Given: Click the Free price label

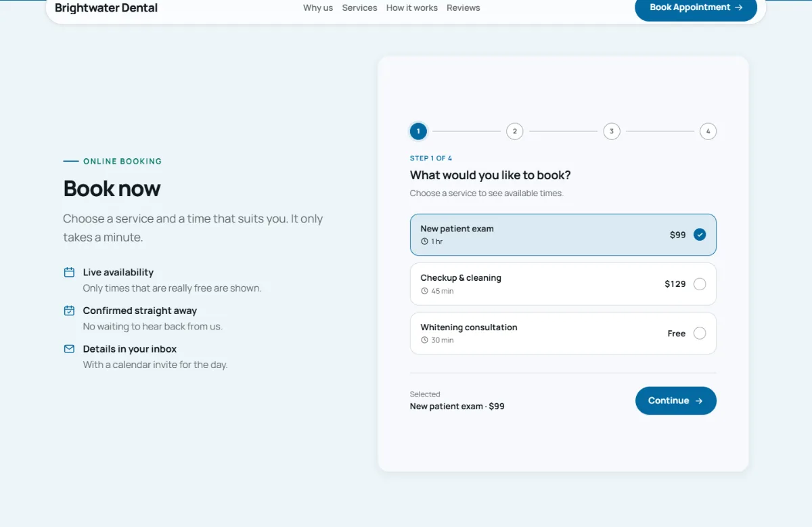Looking at the screenshot, I should coord(677,334).
